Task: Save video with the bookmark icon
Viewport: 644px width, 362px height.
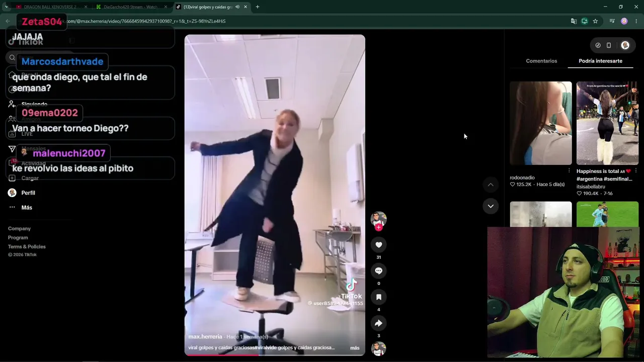Action: pos(378,297)
